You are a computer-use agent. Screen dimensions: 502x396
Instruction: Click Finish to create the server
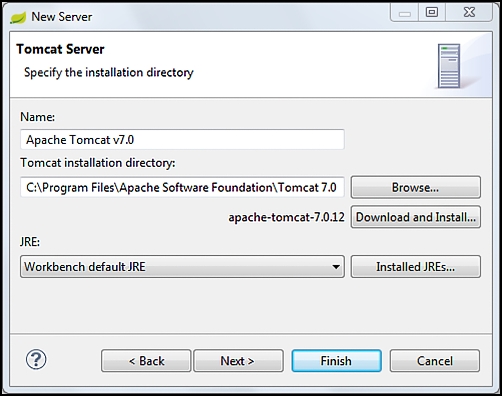click(337, 361)
